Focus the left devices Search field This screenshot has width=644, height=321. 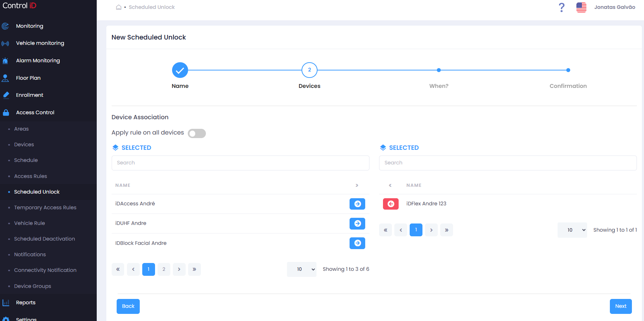[x=240, y=163]
